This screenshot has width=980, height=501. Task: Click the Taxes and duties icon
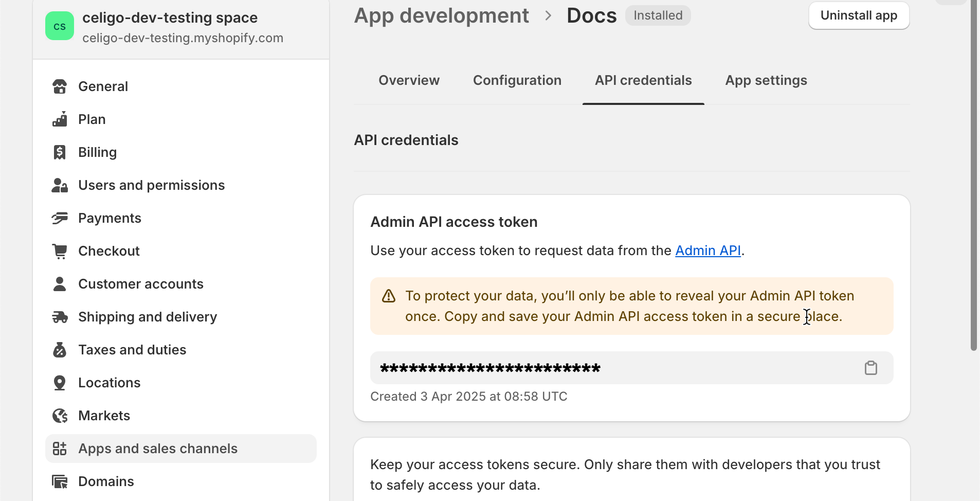pos(60,350)
